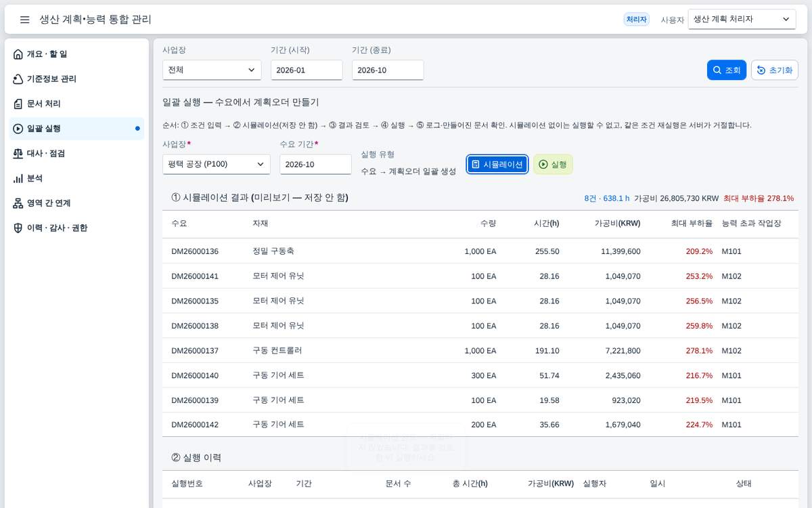Image resolution: width=812 pixels, height=508 pixels.
Task: Click the 조회 search button
Action: [x=727, y=70]
